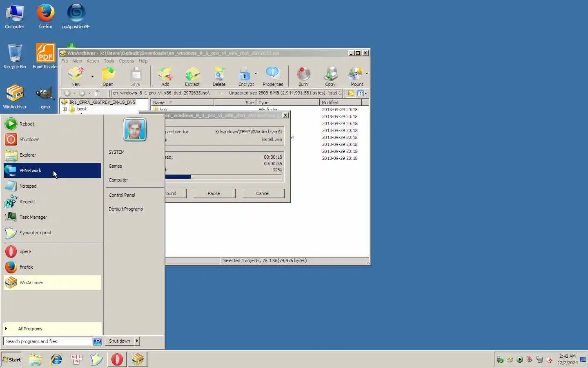
Task: Open Games link in Start menu
Action: click(115, 166)
